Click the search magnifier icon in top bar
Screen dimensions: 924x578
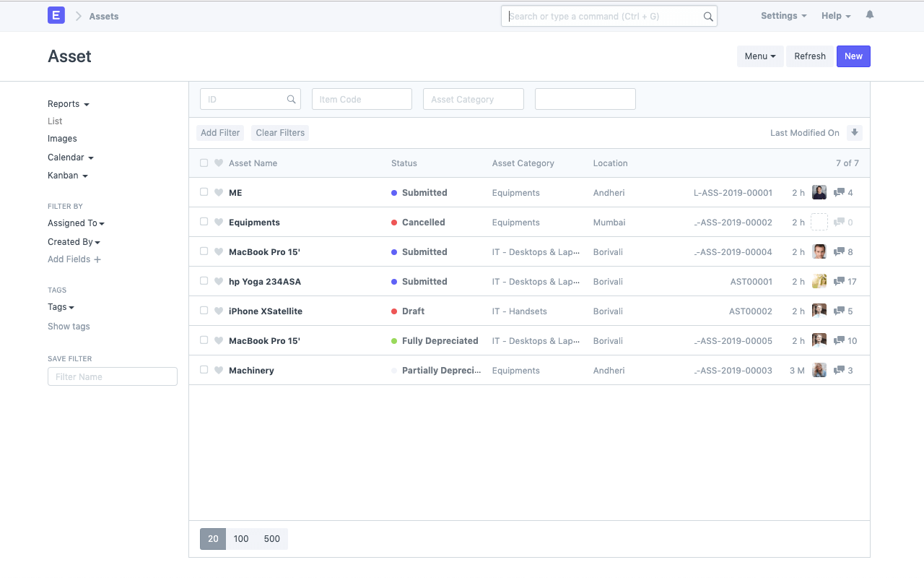pos(708,17)
